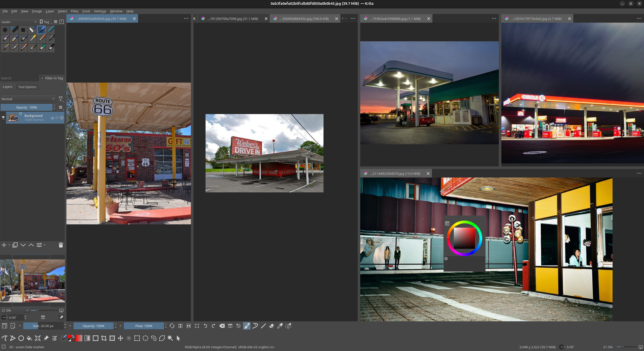This screenshot has height=351, width=644.
Task: Click the Delete Layer trash icon
Action: 61,245
